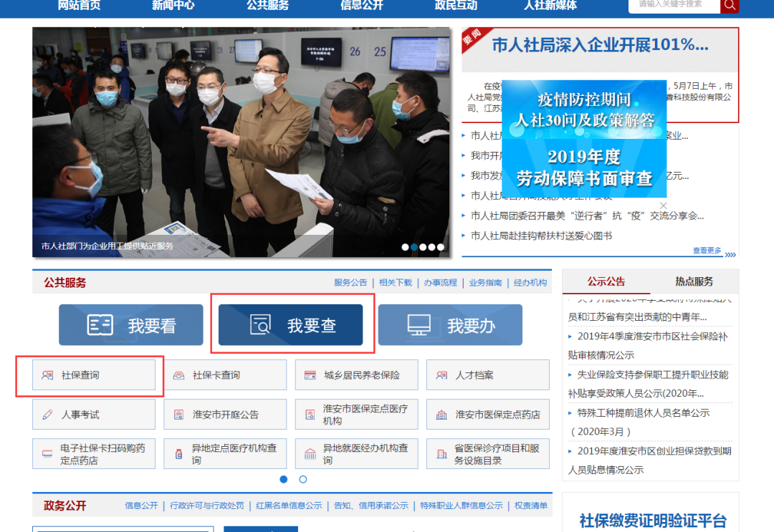Open the 人社新媒体 navigation menu
This screenshot has height=532, width=774.
[x=550, y=6]
